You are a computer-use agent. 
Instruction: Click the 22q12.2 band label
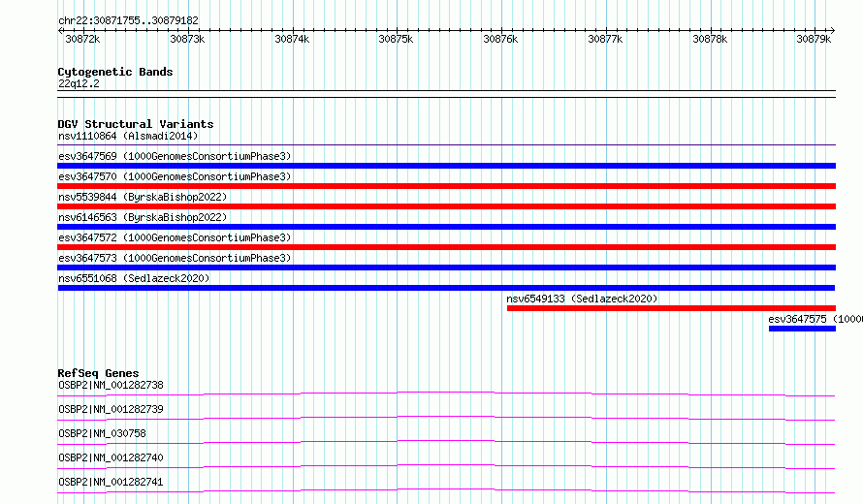click(79, 83)
